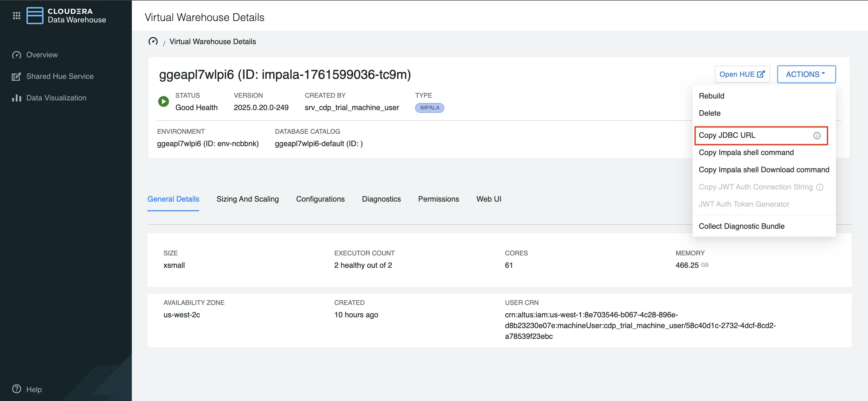Image resolution: width=868 pixels, height=401 pixels.
Task: Select the Overview gauge icon in sidebar
Action: click(17, 55)
